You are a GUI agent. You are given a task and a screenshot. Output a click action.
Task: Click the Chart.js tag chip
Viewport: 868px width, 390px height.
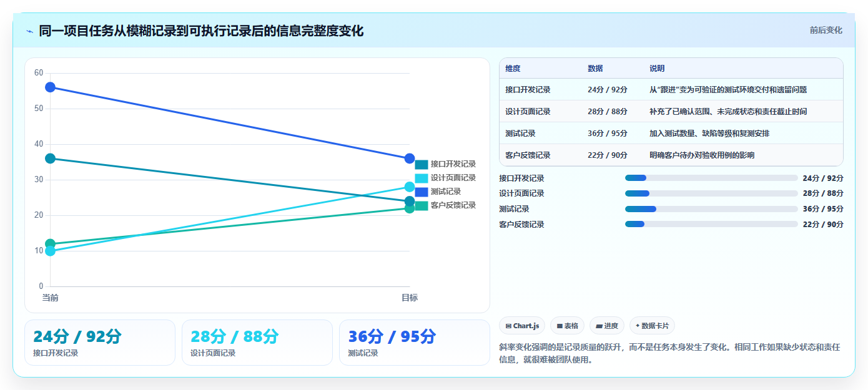522,326
